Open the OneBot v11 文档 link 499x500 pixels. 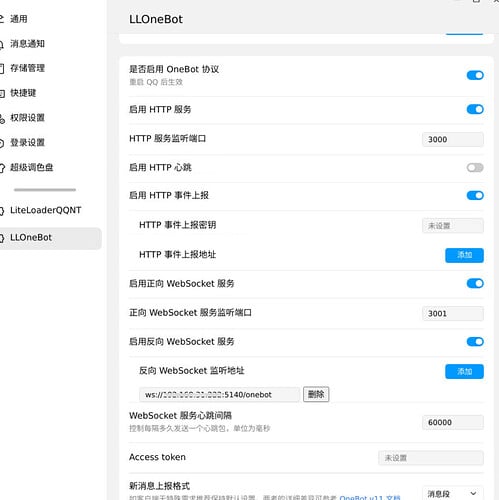(x=370, y=498)
